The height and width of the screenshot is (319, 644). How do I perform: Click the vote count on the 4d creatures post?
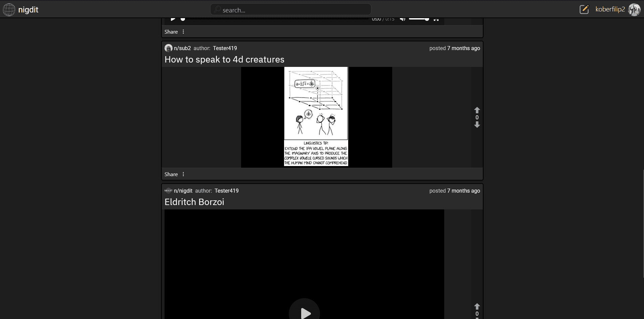[x=477, y=117]
